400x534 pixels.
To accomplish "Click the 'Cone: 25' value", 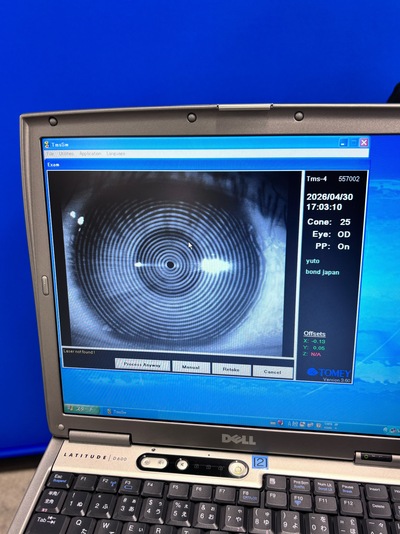I will (x=329, y=222).
